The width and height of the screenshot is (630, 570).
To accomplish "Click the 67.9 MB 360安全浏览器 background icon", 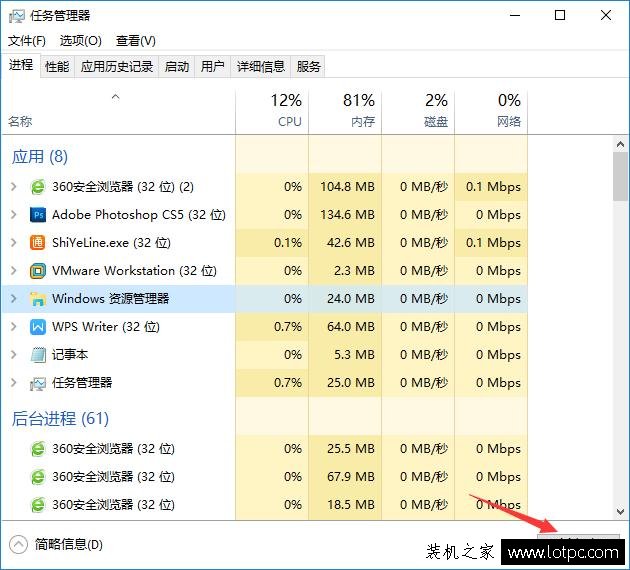I will coord(38,477).
